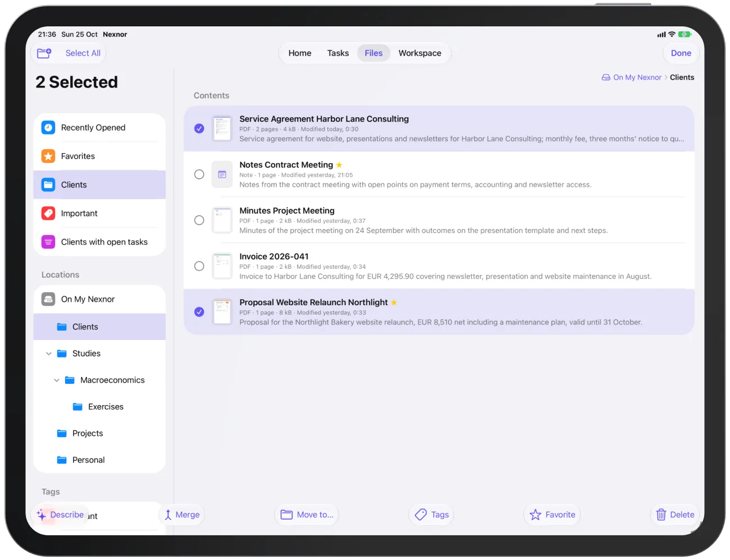Click the Clients breadcrumb label
730x560 pixels.
682,77
